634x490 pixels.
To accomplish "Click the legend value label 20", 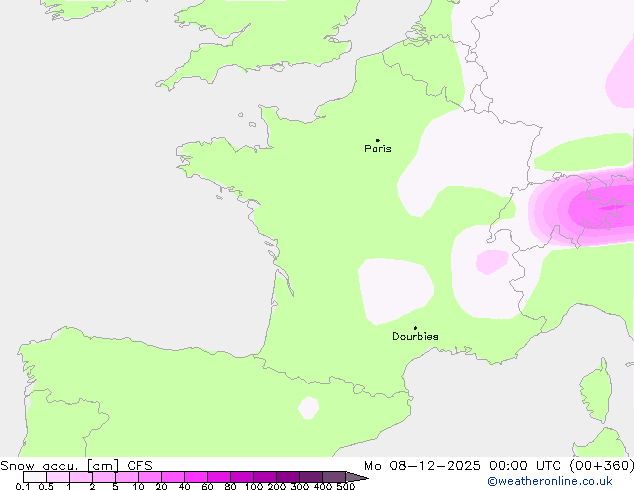I will coord(161,486).
